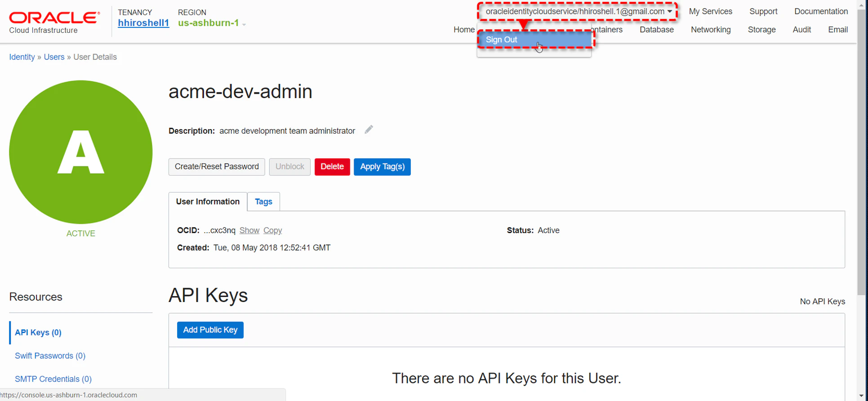This screenshot has height=401, width=868.
Task: Click the red Delete button
Action: 332,167
